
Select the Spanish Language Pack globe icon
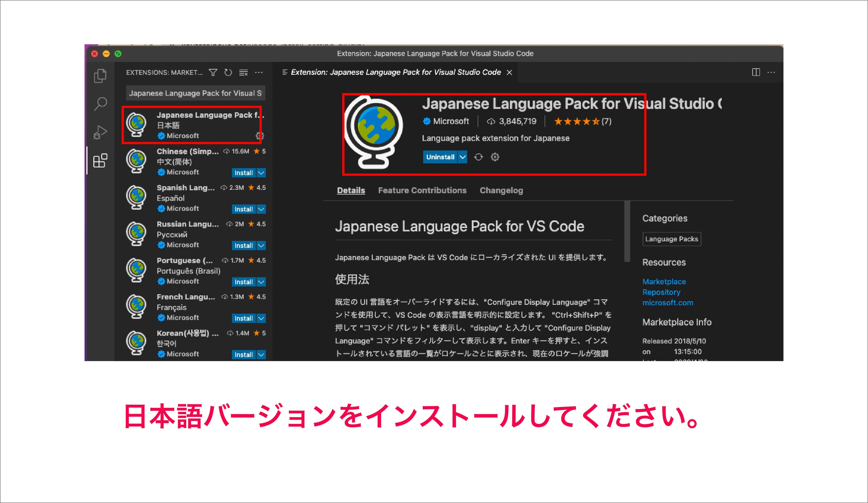(x=136, y=198)
